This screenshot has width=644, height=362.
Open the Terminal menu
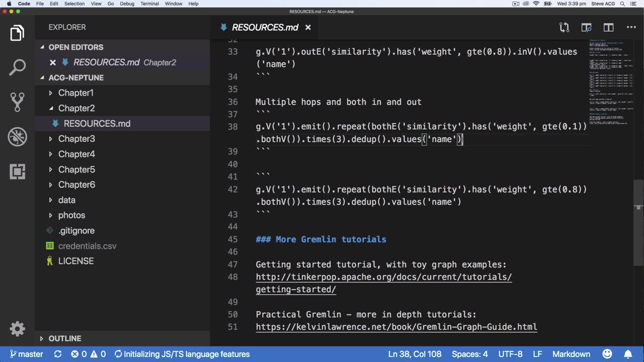[149, 4]
